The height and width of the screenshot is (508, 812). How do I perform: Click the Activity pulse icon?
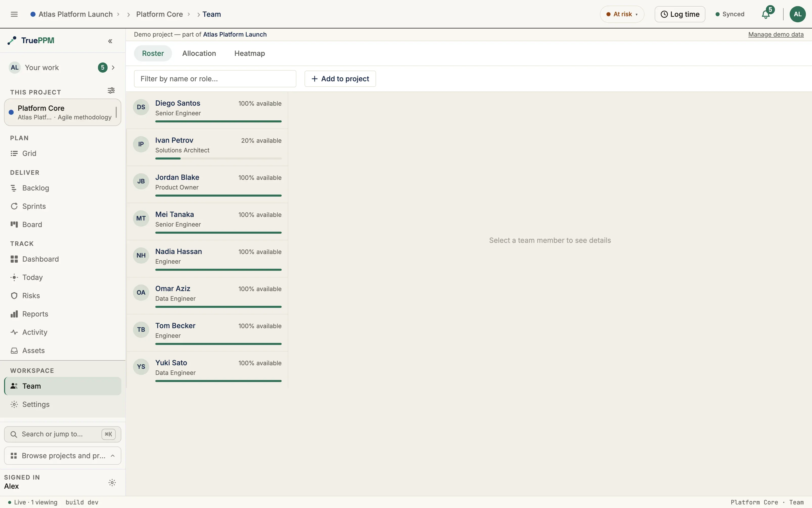pyautogui.click(x=14, y=332)
